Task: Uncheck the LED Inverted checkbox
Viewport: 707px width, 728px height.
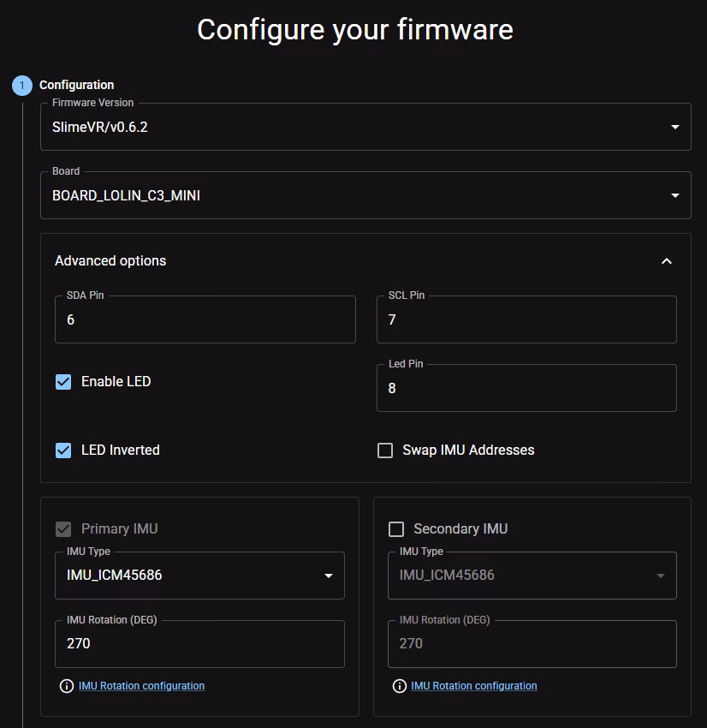Action: point(63,451)
